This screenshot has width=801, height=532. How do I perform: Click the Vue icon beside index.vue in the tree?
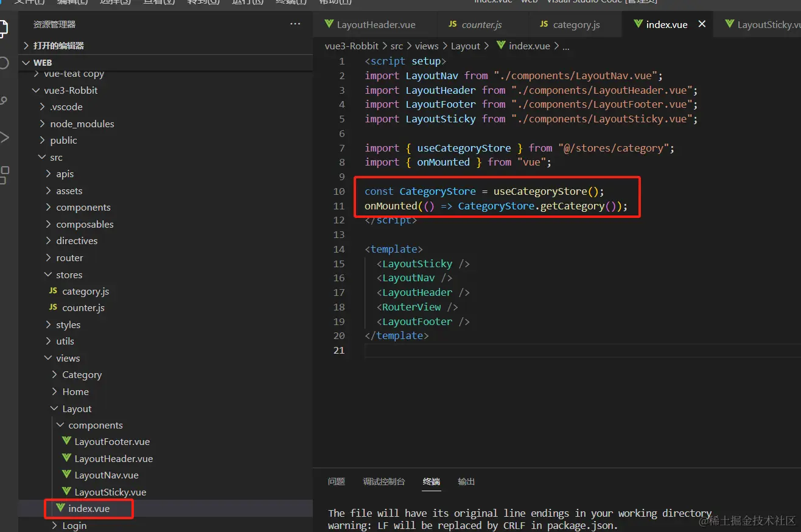pyautogui.click(x=61, y=508)
